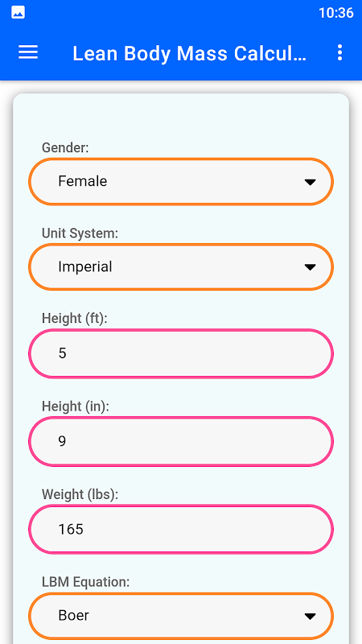Tap the picture notification icon in status bar
The image size is (362, 644).
coord(18,13)
